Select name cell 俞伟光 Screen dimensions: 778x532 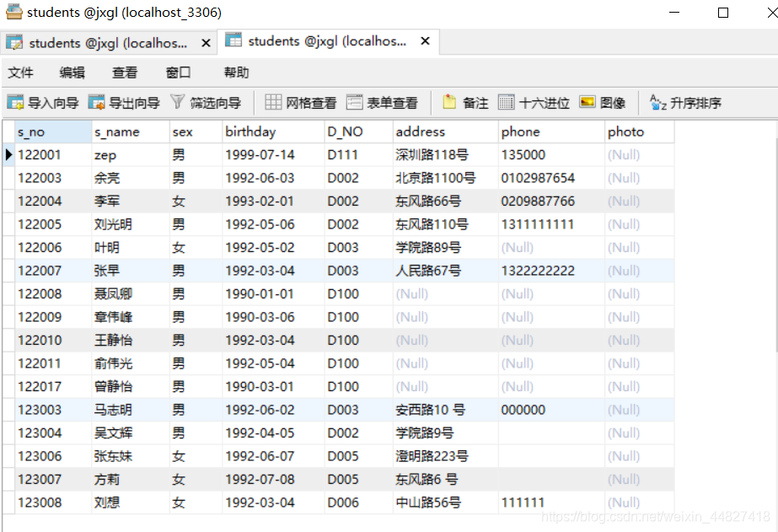point(131,363)
